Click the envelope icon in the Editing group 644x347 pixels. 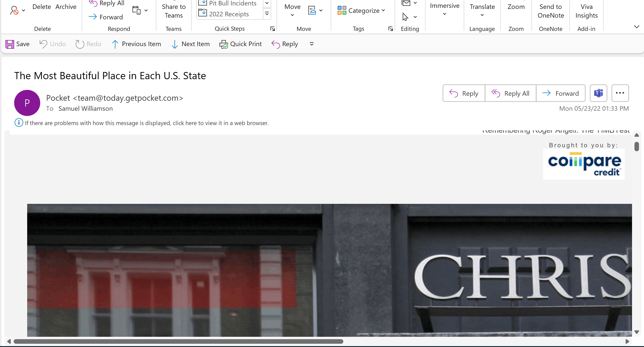click(x=406, y=3)
